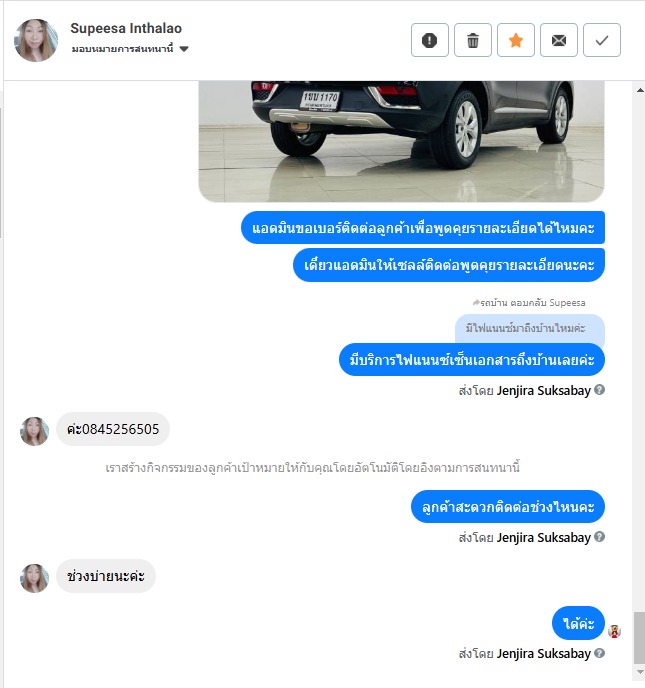Click the scroll up arrow of chat scrollbar
This screenshot has width=645, height=688.
(640, 90)
